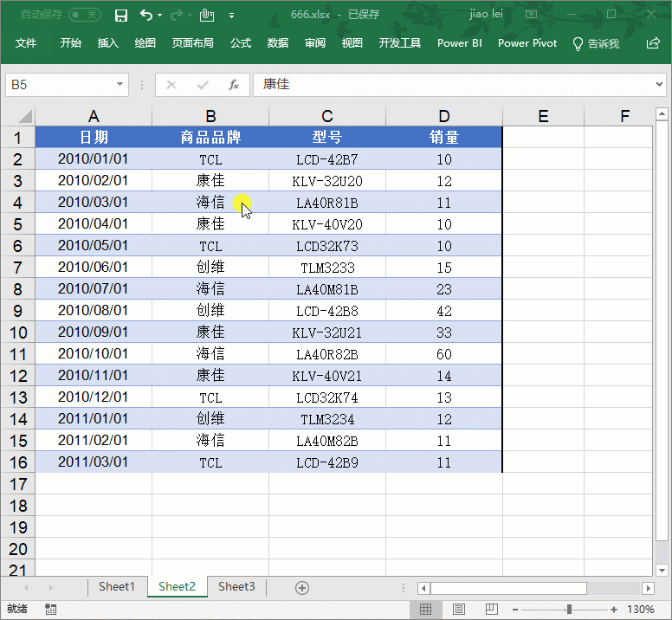Select row 7 header
This screenshot has width=672, height=620.
click(17, 268)
